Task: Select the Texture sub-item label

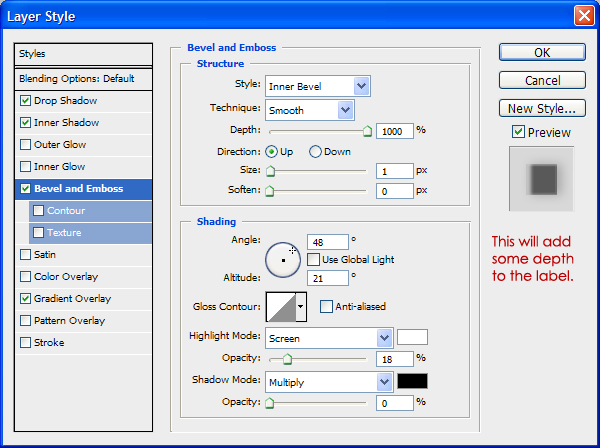Action: click(64, 233)
